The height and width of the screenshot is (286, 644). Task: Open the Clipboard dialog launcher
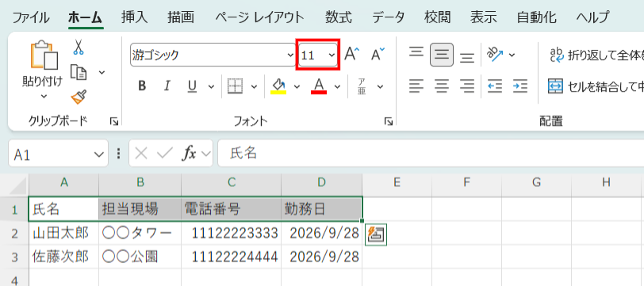(113, 121)
